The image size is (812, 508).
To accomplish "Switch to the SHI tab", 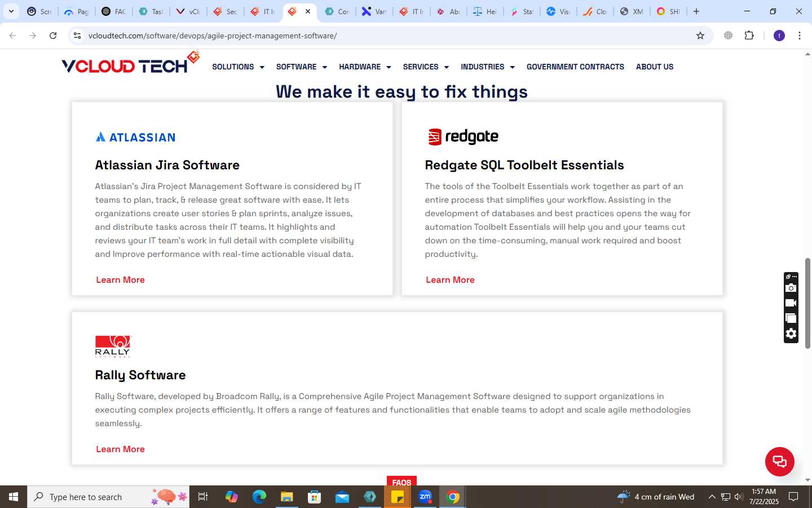I will click(x=668, y=11).
